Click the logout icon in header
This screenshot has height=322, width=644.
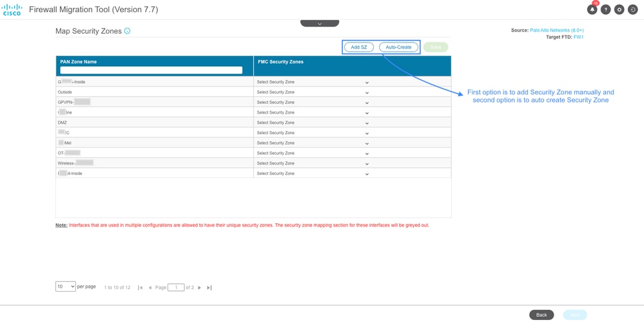(x=633, y=10)
